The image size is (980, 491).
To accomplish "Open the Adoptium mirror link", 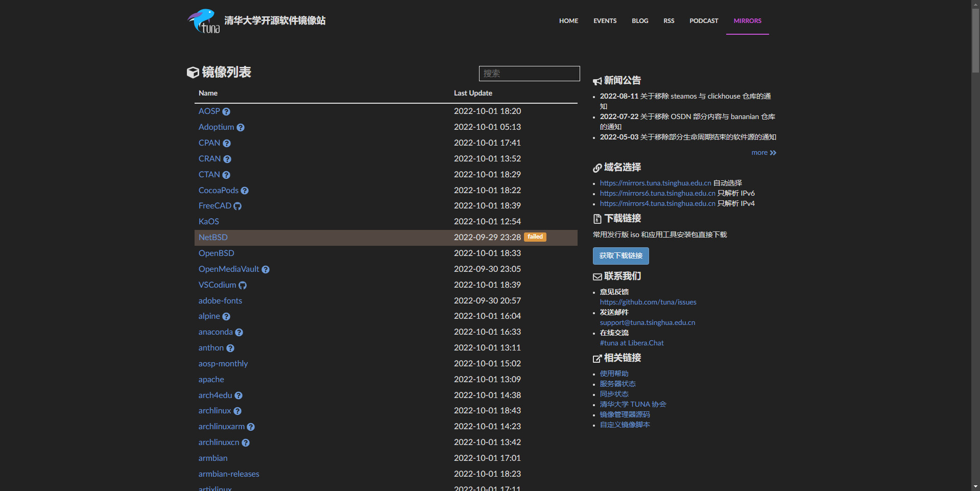I will click(217, 127).
